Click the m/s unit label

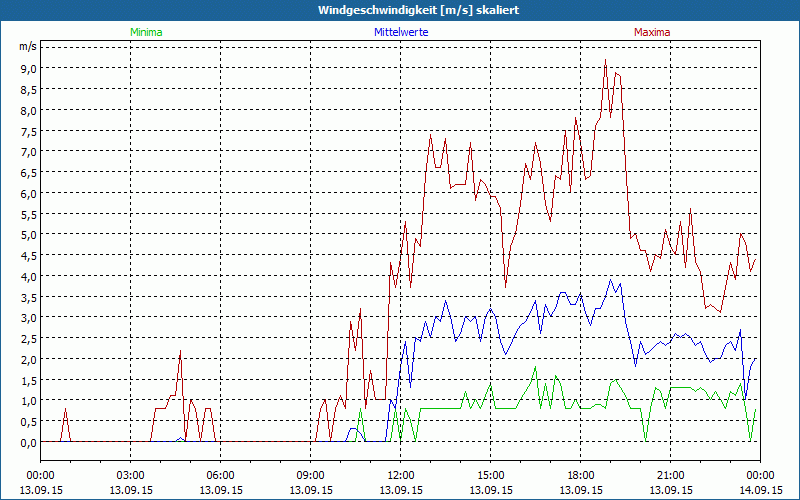pos(28,46)
